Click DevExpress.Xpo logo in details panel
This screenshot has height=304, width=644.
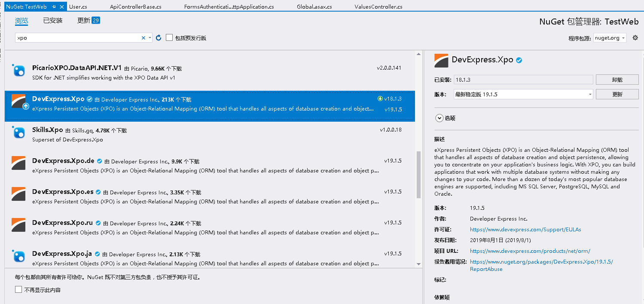[441, 61]
